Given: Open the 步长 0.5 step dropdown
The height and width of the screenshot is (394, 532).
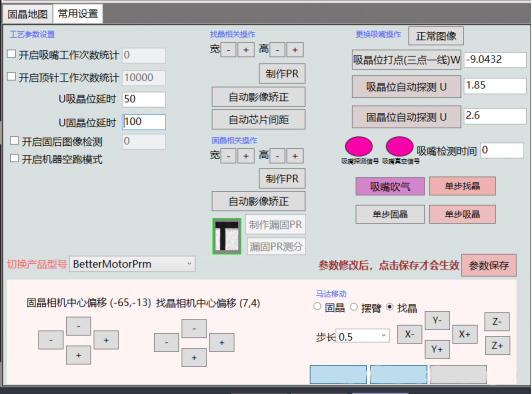Looking at the screenshot, I should coord(362,336).
